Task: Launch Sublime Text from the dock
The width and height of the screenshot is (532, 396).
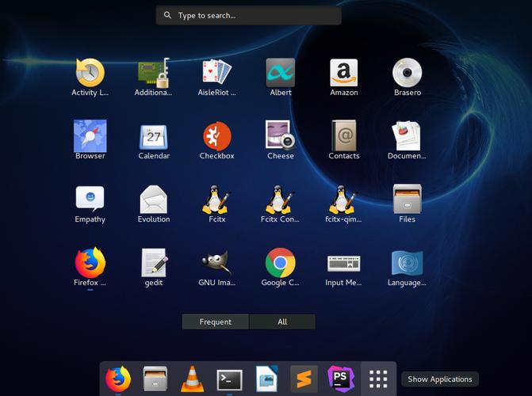Action: (x=304, y=379)
